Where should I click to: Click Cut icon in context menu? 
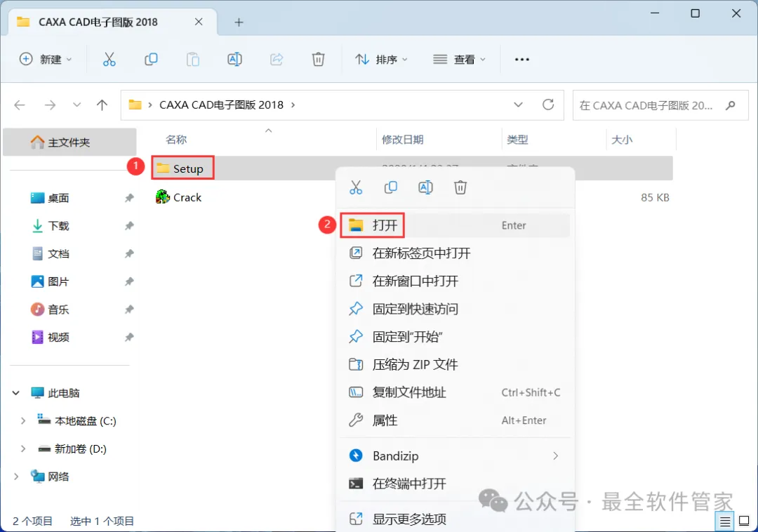pyautogui.click(x=356, y=187)
